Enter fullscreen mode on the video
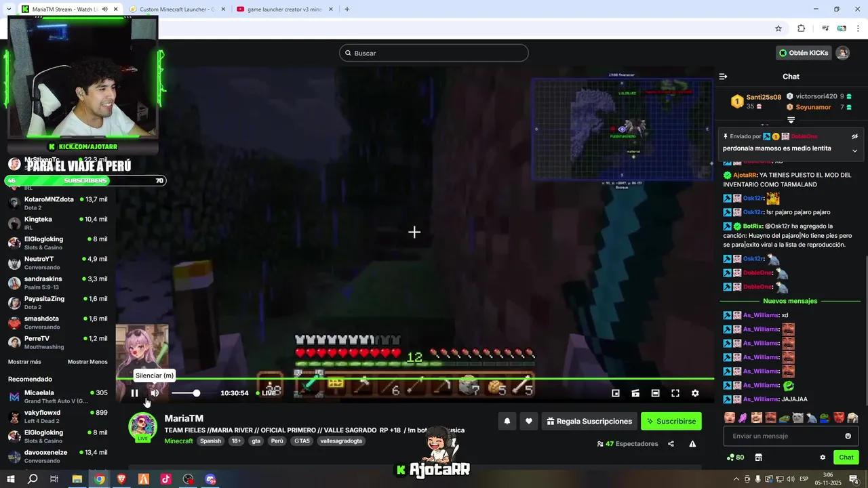Image resolution: width=868 pixels, height=488 pixels. coord(675,393)
